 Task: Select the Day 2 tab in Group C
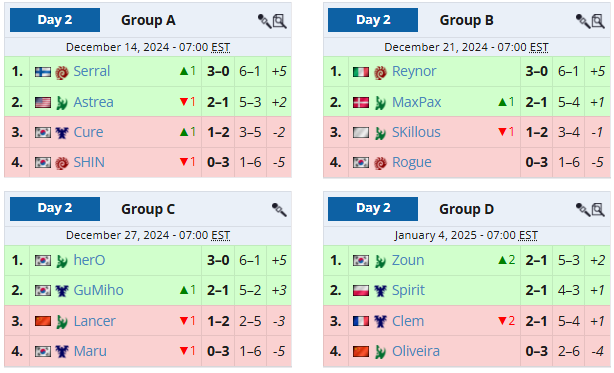point(55,209)
